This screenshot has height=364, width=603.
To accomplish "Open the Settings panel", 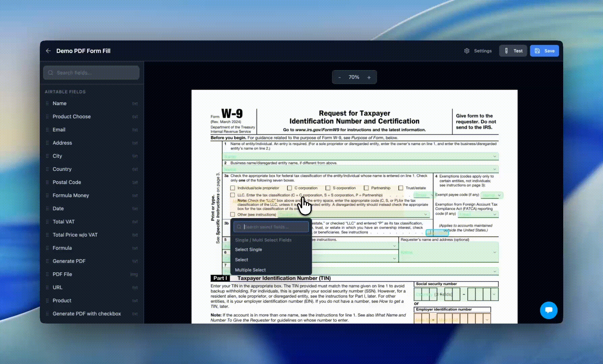I will tap(478, 51).
